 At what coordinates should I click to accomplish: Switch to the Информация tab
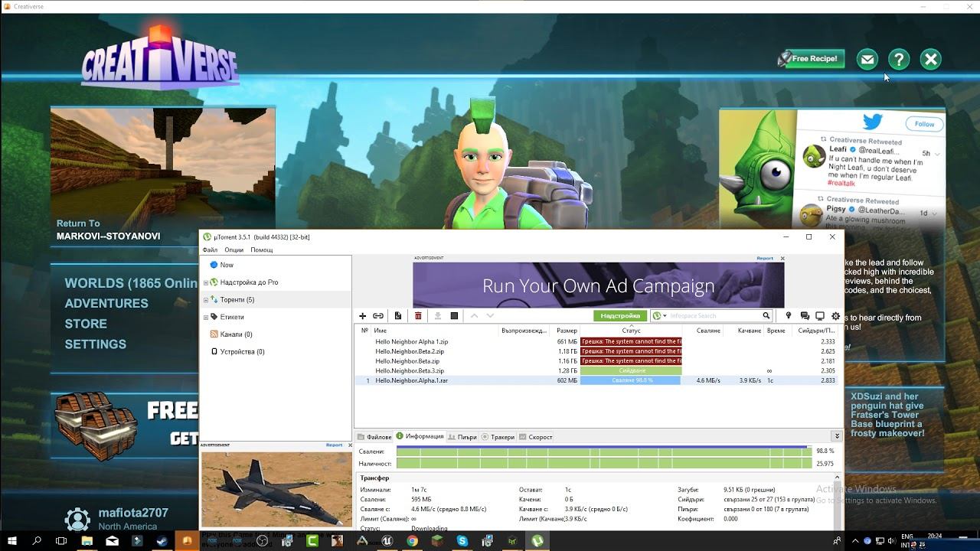coord(420,437)
